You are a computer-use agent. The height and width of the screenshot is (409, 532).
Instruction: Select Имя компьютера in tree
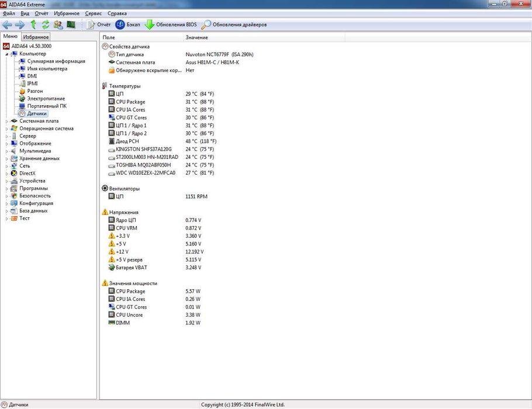tap(47, 68)
